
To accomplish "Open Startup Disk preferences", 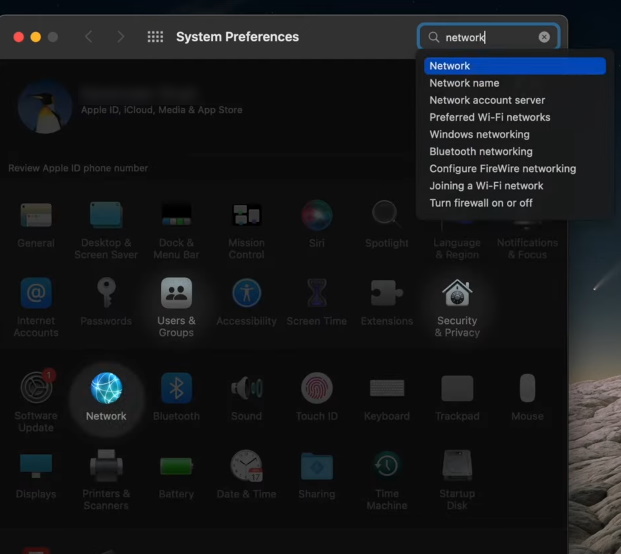I will point(457,465).
